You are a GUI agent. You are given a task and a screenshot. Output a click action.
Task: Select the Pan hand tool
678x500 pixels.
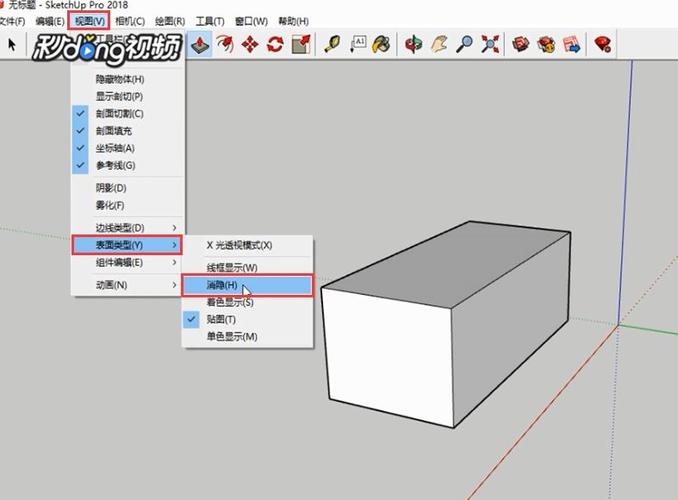click(439, 44)
